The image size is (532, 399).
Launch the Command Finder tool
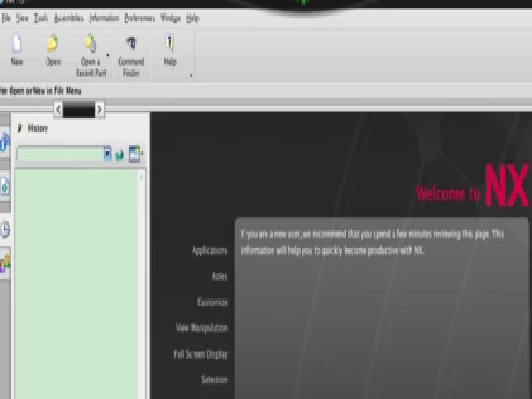[131, 43]
